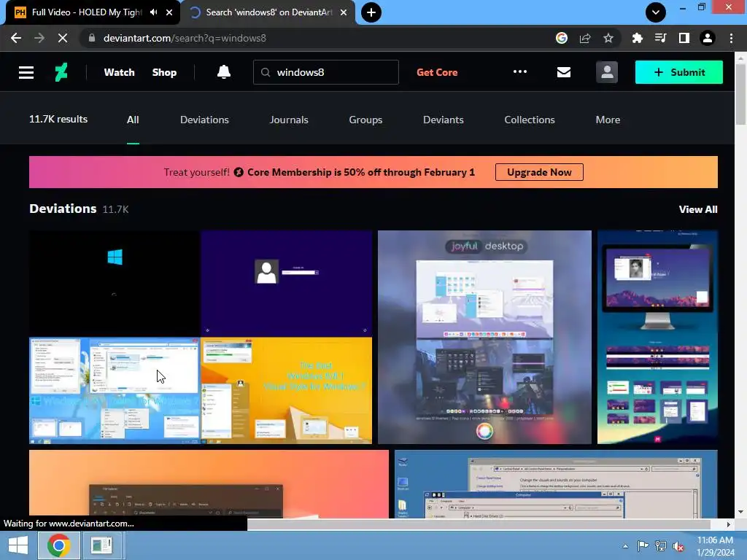Close the Full Video tab
This screenshot has width=747, height=560.
coord(169,12)
